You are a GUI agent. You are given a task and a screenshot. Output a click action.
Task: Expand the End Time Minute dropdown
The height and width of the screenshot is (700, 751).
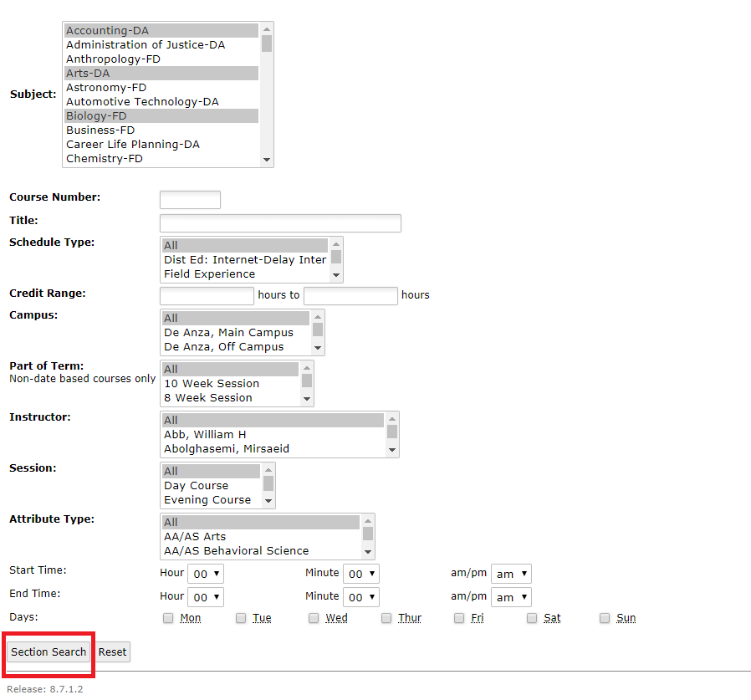pos(362,597)
